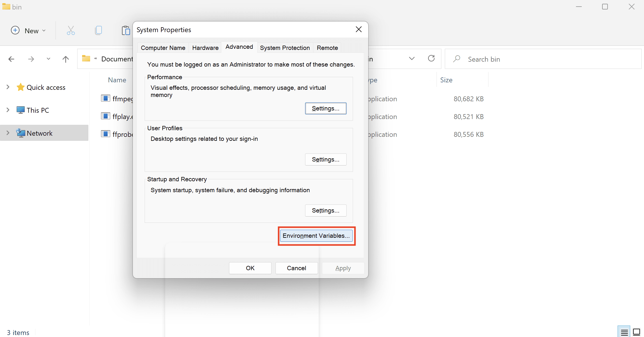Click the Paste clipboard icon
The width and height of the screenshot is (644, 337).
pyautogui.click(x=126, y=30)
